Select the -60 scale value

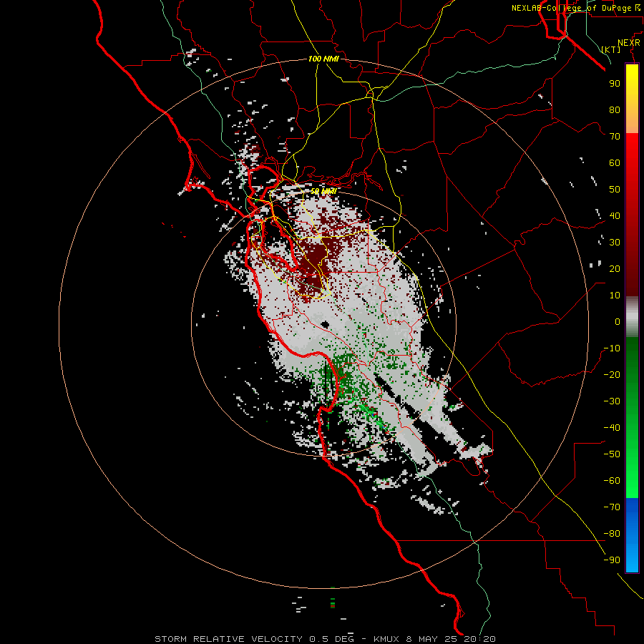pos(612,481)
